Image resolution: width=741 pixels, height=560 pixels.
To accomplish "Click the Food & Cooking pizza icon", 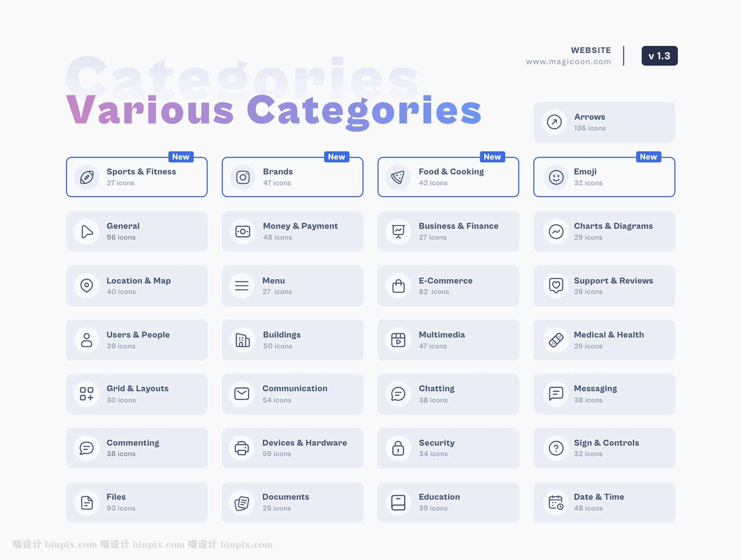I will click(x=398, y=177).
